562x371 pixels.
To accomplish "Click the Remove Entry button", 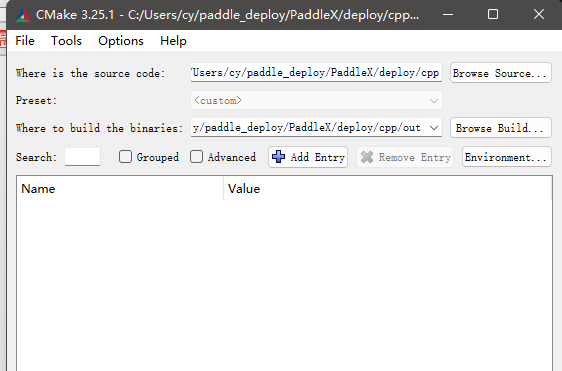I will [x=405, y=157].
